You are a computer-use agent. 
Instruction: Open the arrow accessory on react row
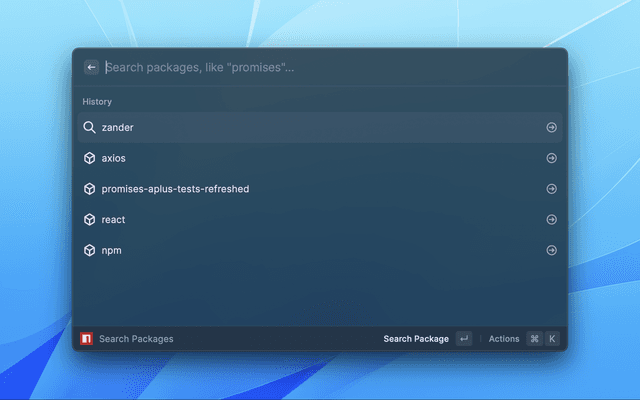click(551, 220)
